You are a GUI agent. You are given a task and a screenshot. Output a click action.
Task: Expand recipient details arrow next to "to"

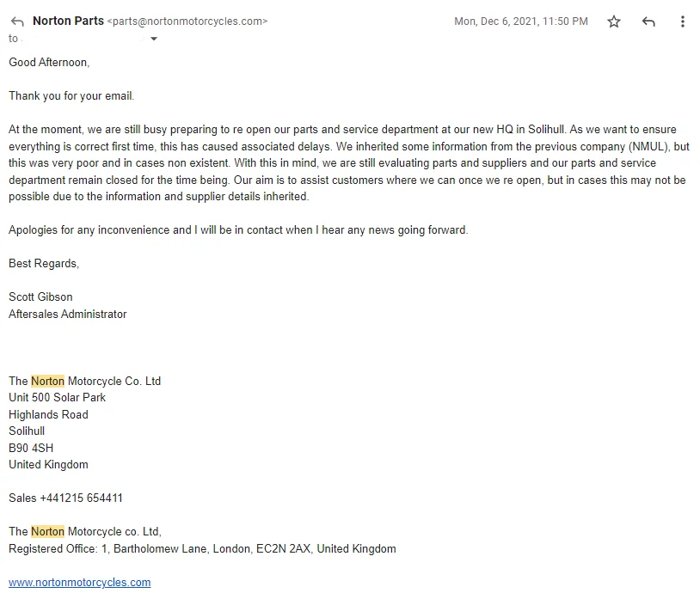pyautogui.click(x=154, y=39)
